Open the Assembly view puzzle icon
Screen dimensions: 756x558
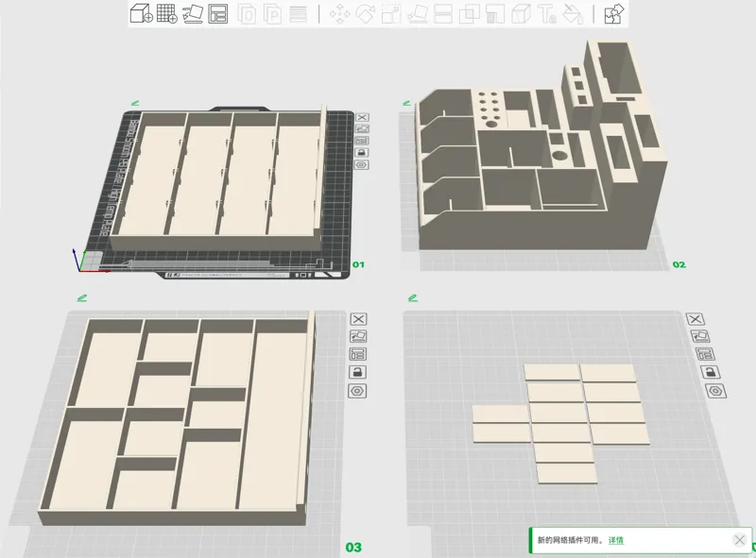pos(613,13)
